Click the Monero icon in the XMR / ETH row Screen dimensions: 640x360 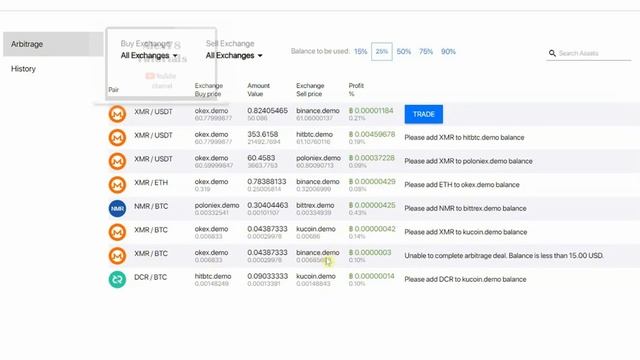point(117,185)
